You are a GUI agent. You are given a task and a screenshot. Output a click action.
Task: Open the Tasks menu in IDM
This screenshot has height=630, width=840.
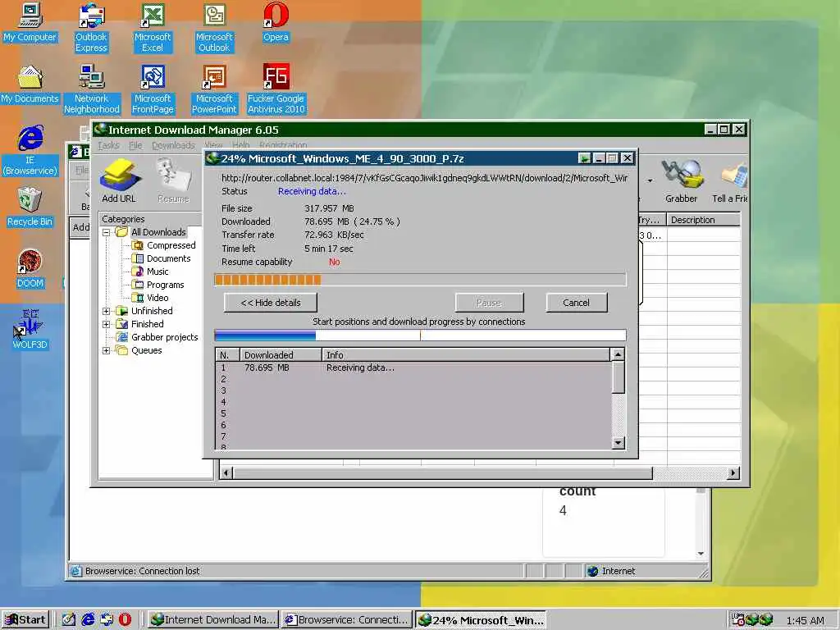109,145
